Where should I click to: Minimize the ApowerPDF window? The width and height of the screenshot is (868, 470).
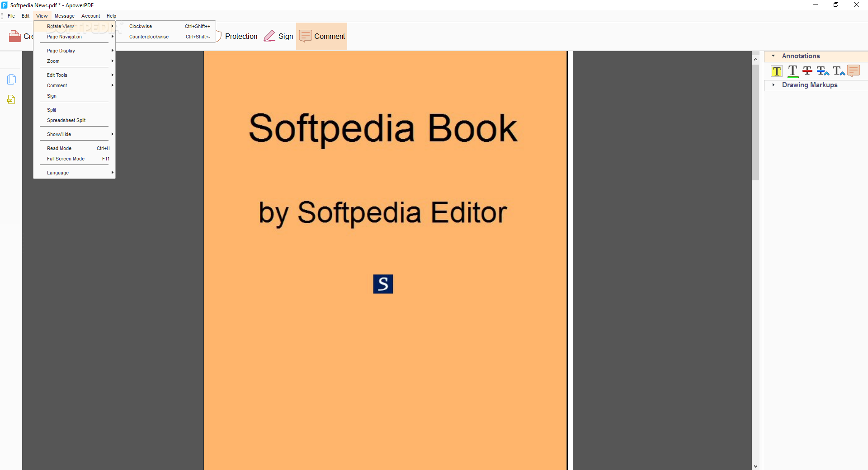tap(816, 5)
